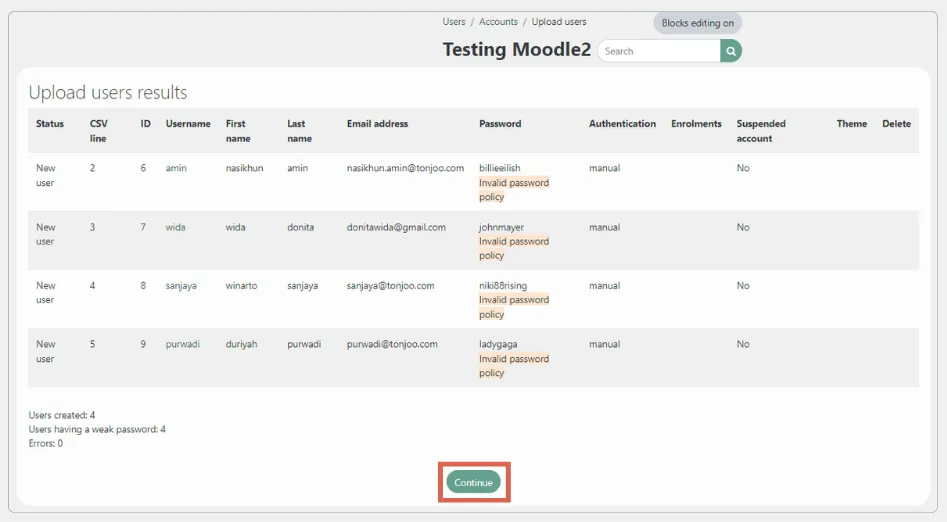947x522 pixels.
Task: Click Invalid password policy warning for ladygaga
Action: (x=514, y=366)
